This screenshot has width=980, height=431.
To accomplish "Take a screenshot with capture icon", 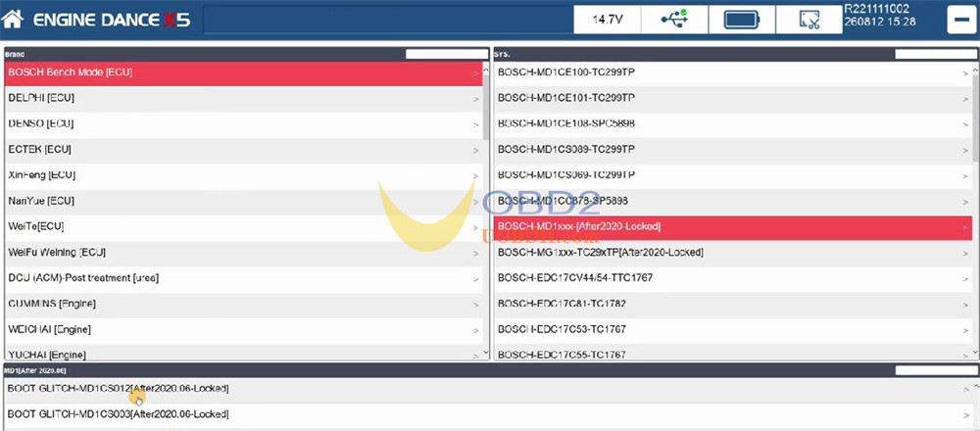I will click(809, 20).
